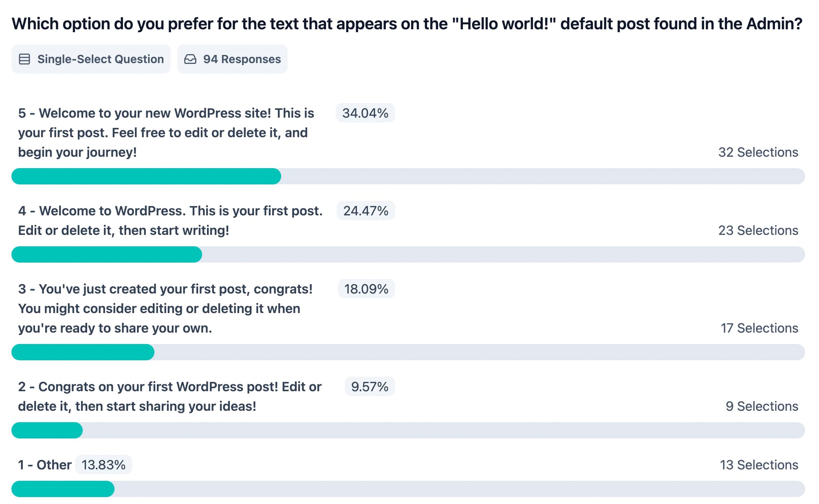
Task: Select the 34.04% percentage badge
Action: tap(365, 113)
